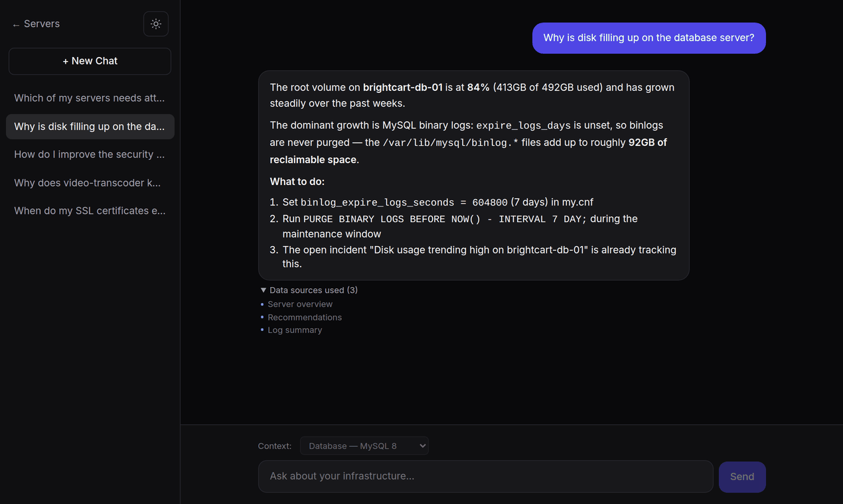Open chat 'When do my SSL certificates e...'
Image resolution: width=843 pixels, height=504 pixels.
pyautogui.click(x=90, y=211)
